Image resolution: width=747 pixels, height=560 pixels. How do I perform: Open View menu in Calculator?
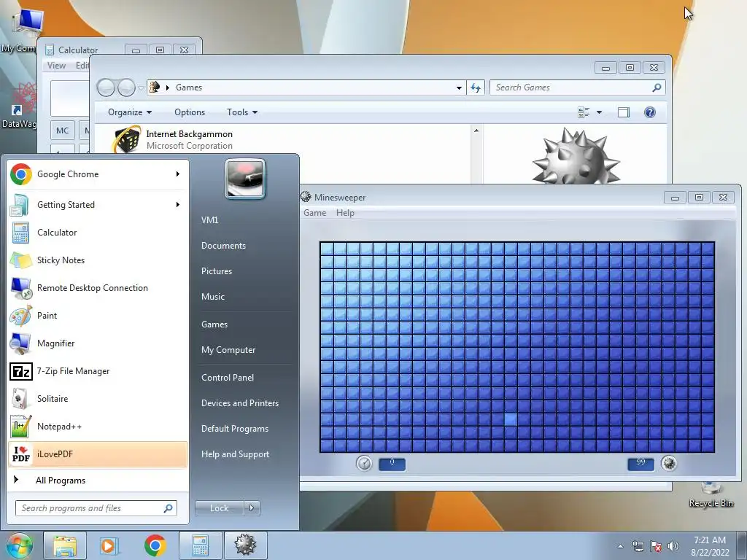56,66
